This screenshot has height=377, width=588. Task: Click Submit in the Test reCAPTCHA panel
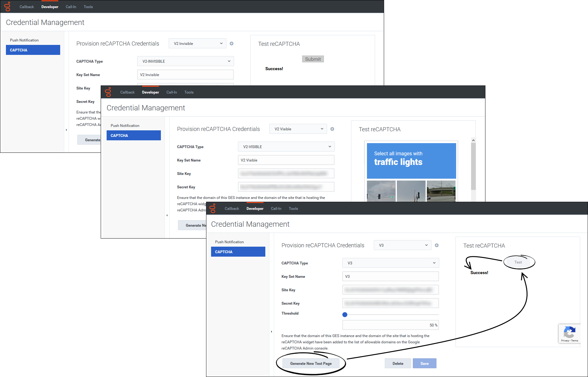(x=313, y=59)
